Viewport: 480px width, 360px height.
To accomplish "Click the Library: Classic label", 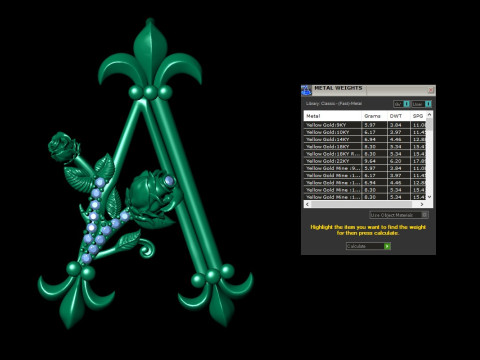I will [x=334, y=104].
